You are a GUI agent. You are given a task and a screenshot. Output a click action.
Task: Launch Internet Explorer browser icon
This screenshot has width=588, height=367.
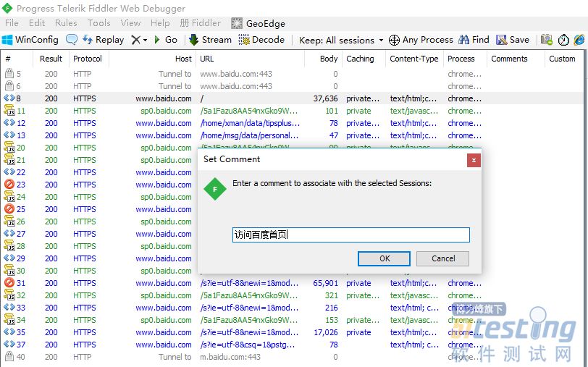point(579,40)
